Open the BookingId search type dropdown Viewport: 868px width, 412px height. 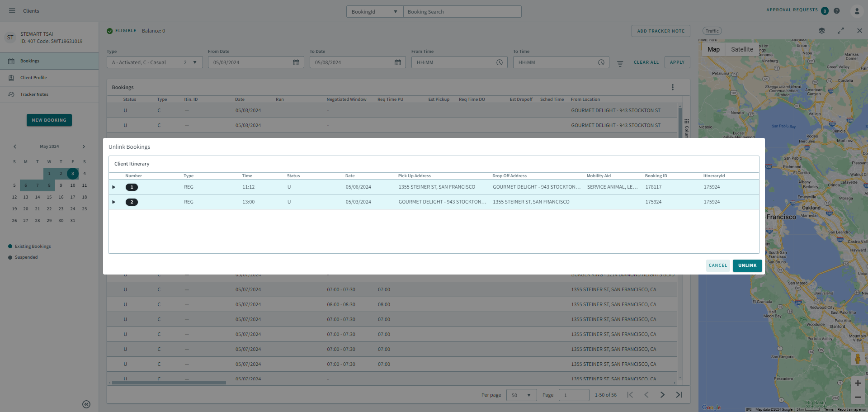(374, 12)
